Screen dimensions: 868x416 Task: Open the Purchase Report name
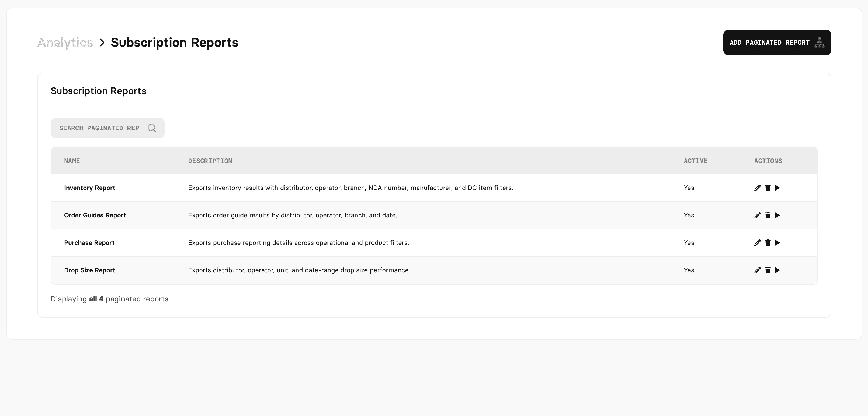(x=89, y=243)
